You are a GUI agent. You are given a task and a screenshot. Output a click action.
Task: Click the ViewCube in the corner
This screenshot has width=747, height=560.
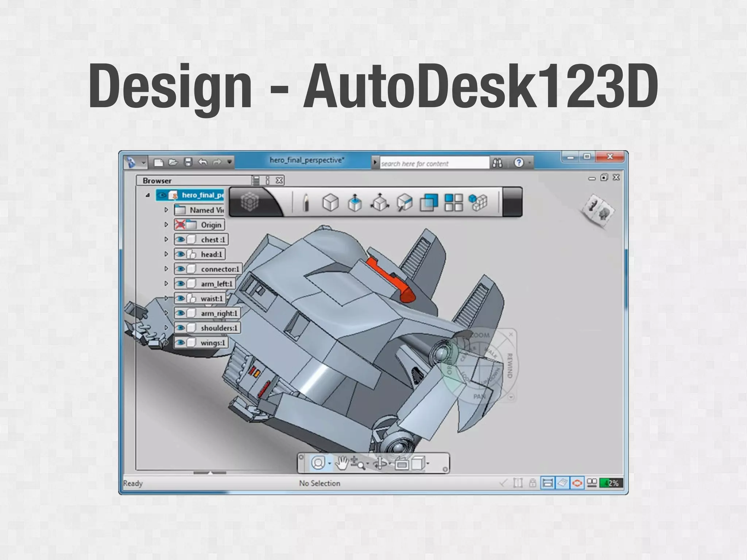(598, 211)
